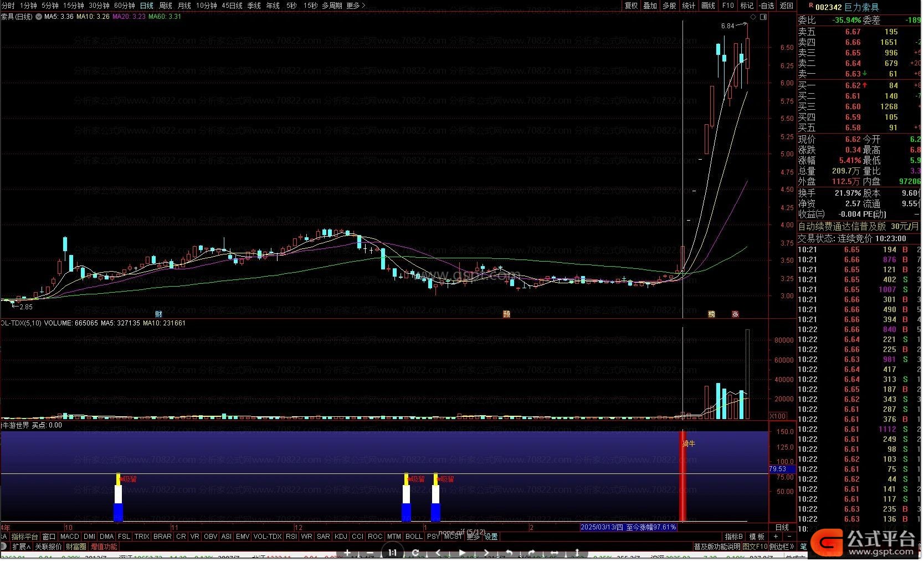924x561 pixels.
Task: Click the 统计 statistics button
Action: (x=689, y=6)
